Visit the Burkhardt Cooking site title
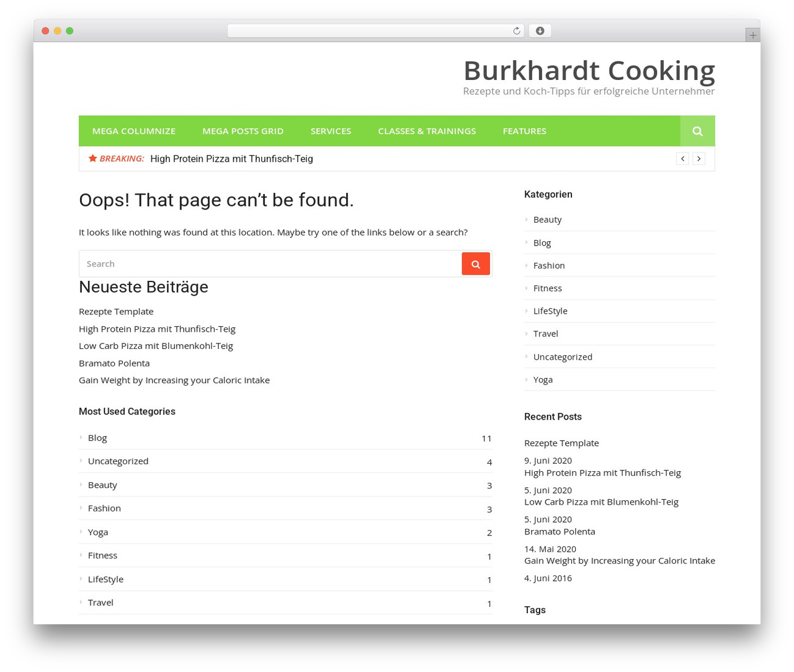Viewport: 794px width, 672px height. (589, 71)
